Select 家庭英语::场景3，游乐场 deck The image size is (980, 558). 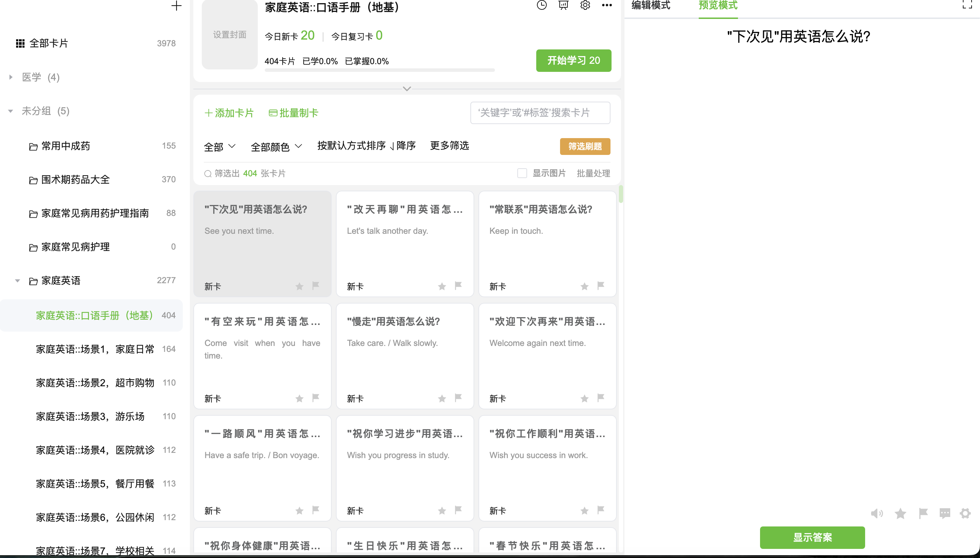(91, 417)
